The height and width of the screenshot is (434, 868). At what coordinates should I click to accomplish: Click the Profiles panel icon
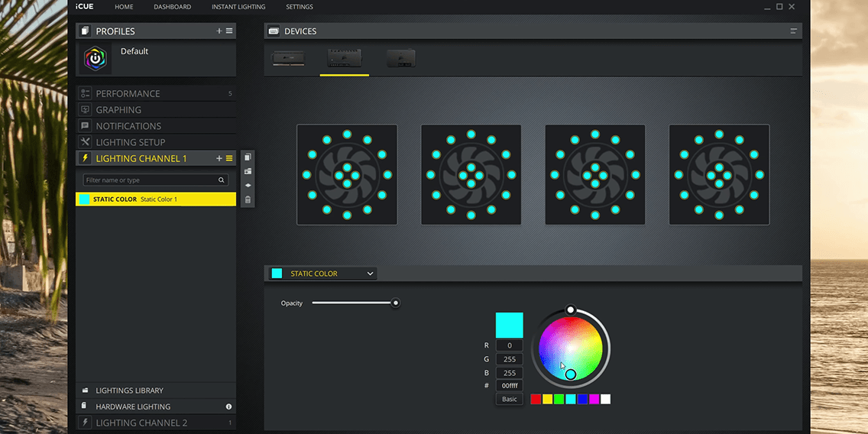(x=85, y=31)
